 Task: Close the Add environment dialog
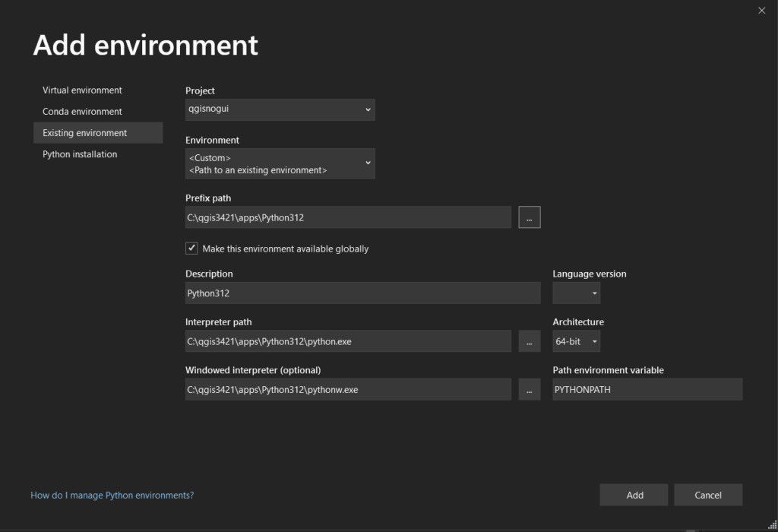tap(762, 11)
